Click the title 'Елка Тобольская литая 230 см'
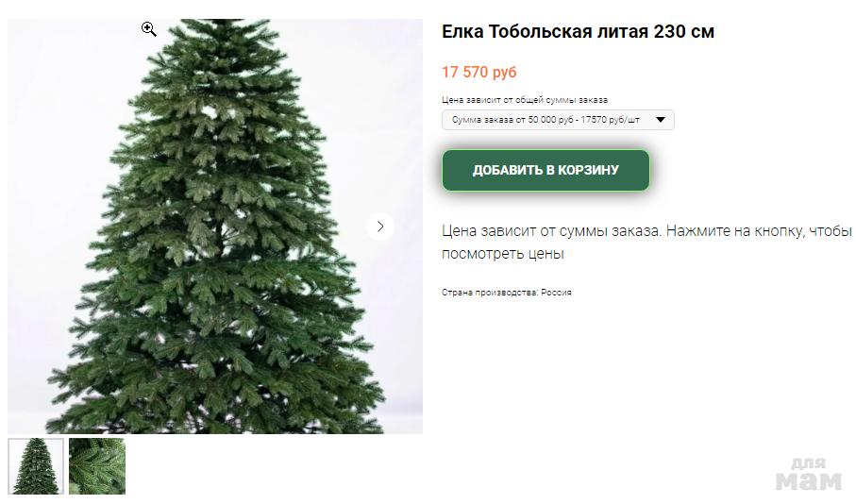The image size is (856, 504). [578, 32]
